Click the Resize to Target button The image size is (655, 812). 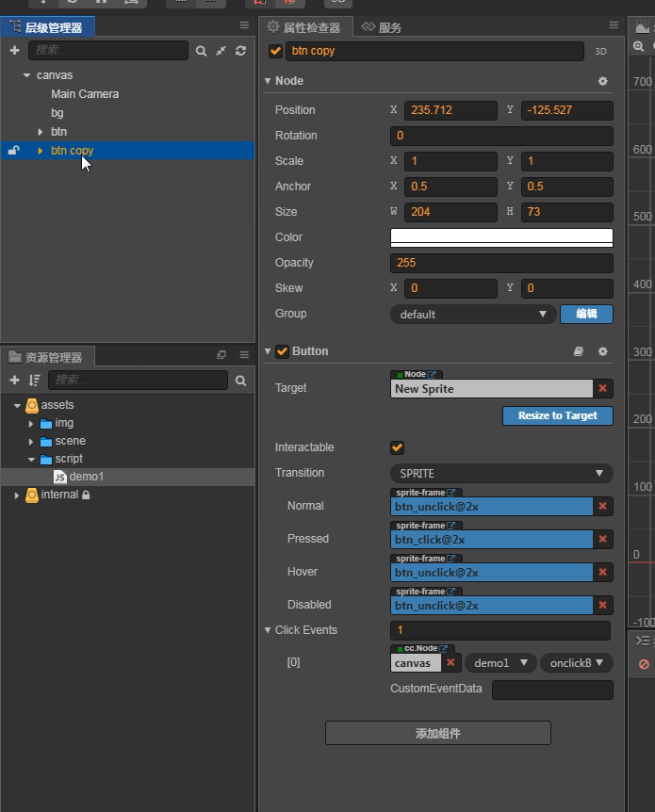point(558,415)
